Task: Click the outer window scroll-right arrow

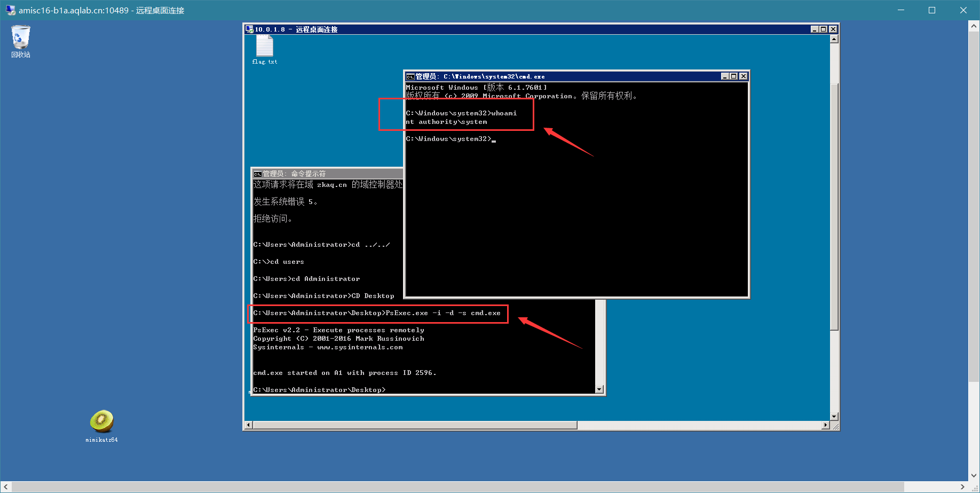Action: pos(962,487)
